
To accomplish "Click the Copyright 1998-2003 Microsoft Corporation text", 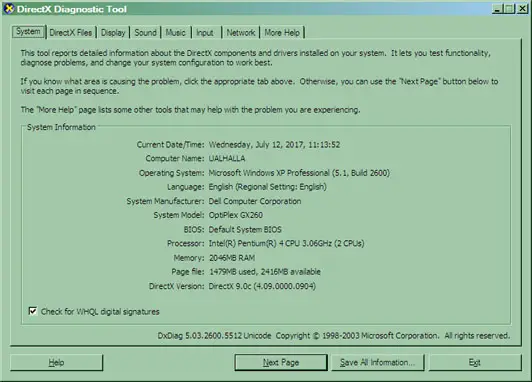I will click(357, 336).
